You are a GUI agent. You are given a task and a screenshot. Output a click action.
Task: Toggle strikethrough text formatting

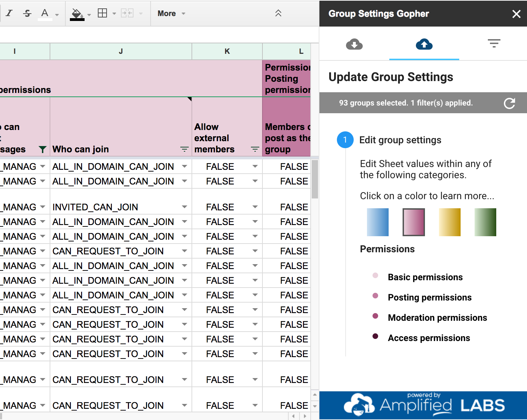[27, 13]
